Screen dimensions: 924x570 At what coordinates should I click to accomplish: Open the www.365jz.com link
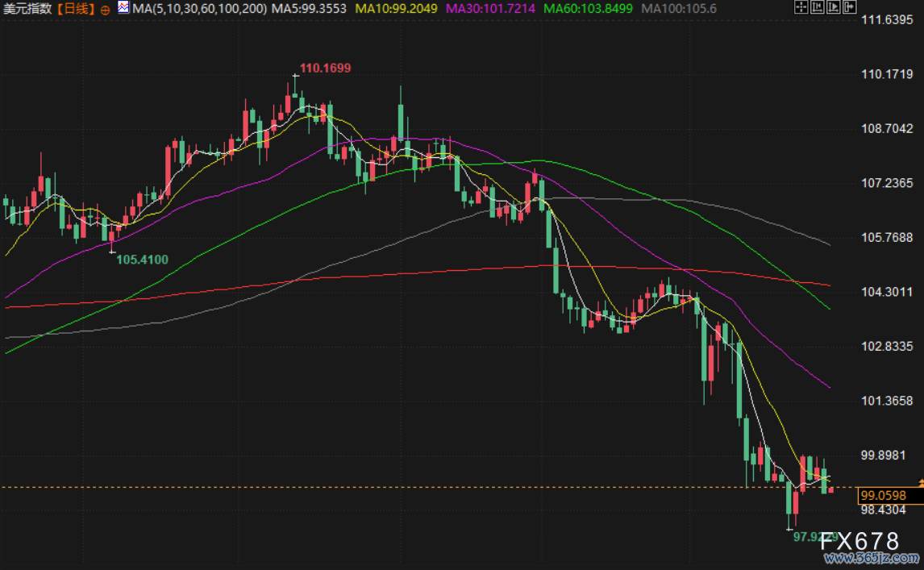click(880, 558)
